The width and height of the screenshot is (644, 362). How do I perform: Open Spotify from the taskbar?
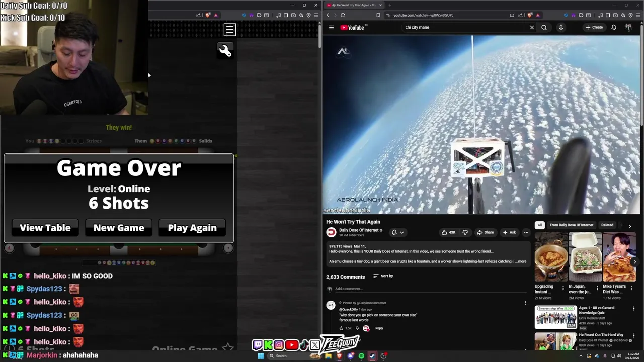[361, 356]
